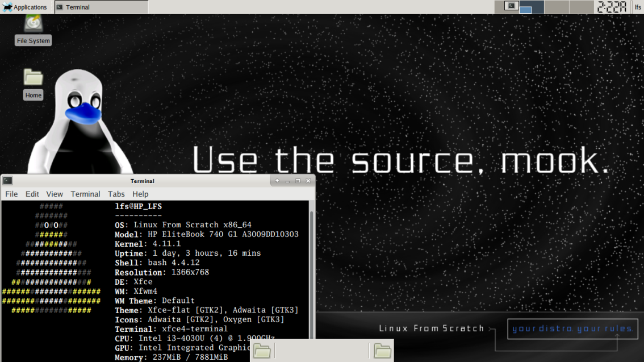The height and width of the screenshot is (362, 644).
Task: Click the right folder launcher in bottom panel
Action: [x=382, y=351]
